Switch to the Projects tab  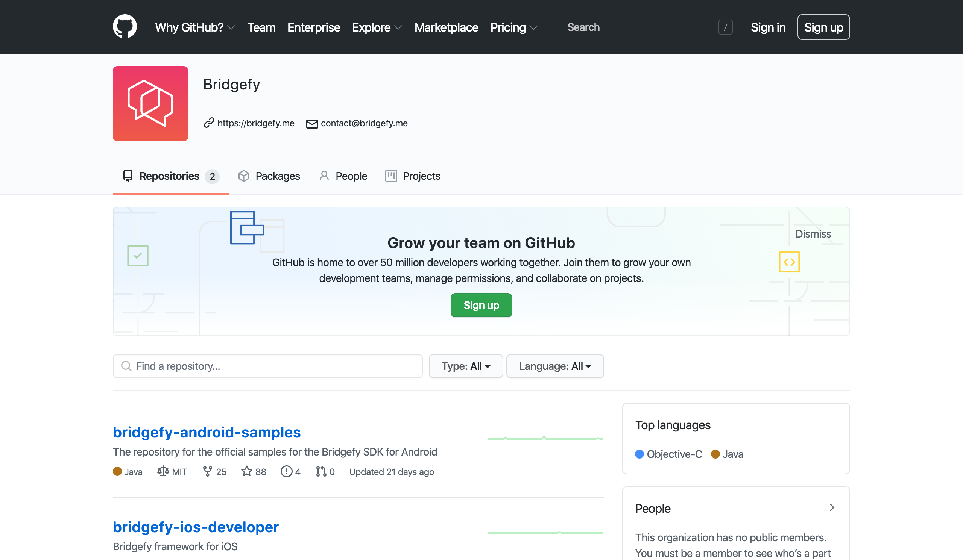point(413,176)
